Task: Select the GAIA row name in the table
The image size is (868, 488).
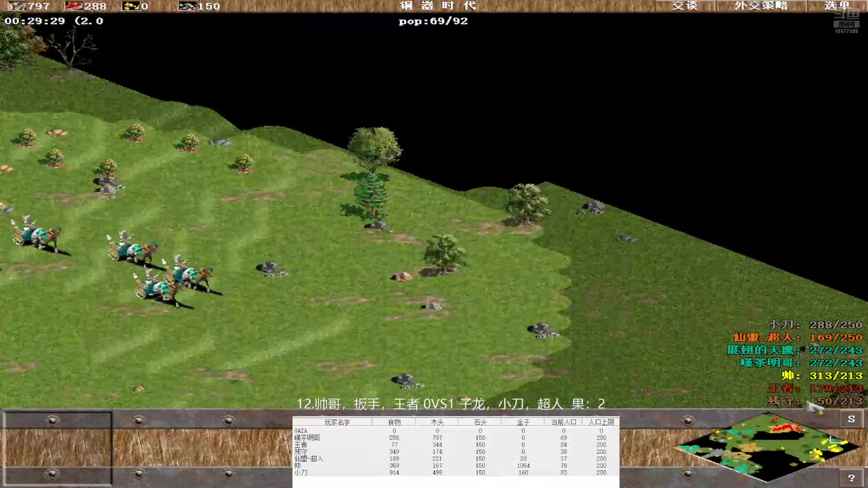Action: (301, 431)
